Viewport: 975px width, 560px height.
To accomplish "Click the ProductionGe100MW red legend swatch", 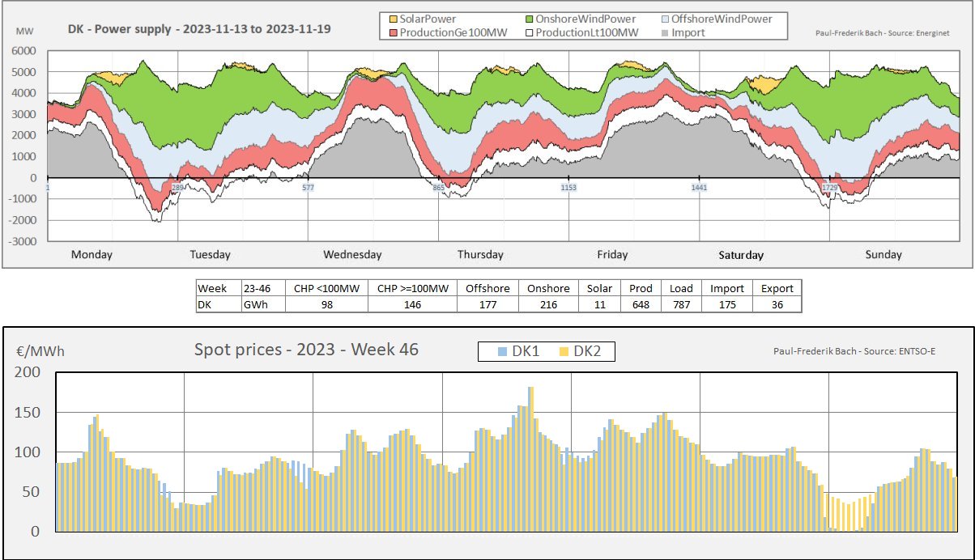I will coord(394,32).
